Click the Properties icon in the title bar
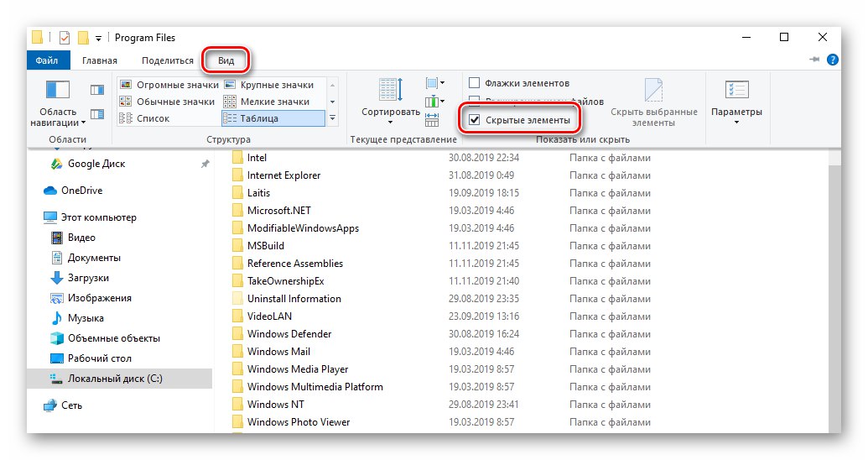This screenshot has height=460, width=868. click(x=65, y=38)
